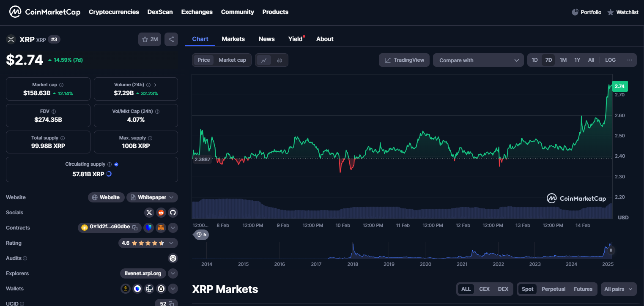Select 2020 on the historical timeline slider
Image resolution: width=644 pixels, height=306 pixels.
click(425, 264)
